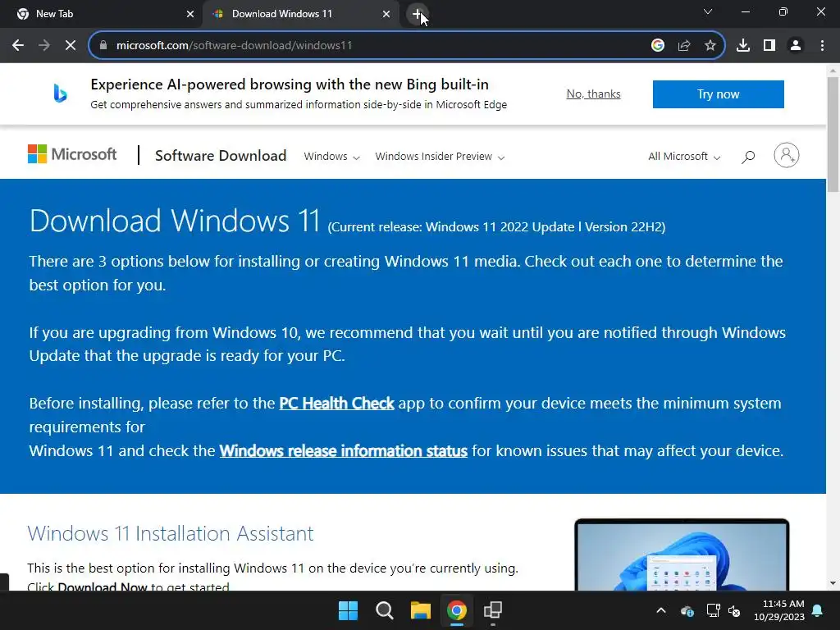Dismiss banner with No, thanks

pyautogui.click(x=594, y=94)
